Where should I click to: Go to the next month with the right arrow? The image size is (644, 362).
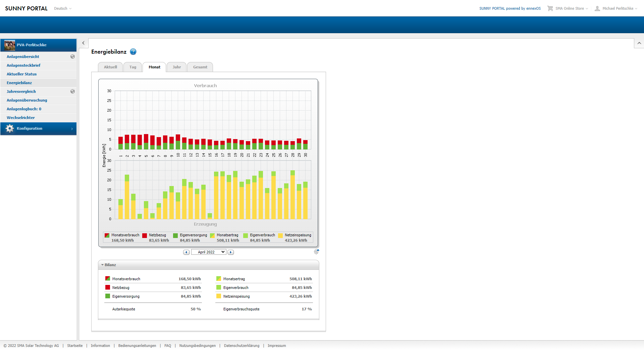pos(230,252)
